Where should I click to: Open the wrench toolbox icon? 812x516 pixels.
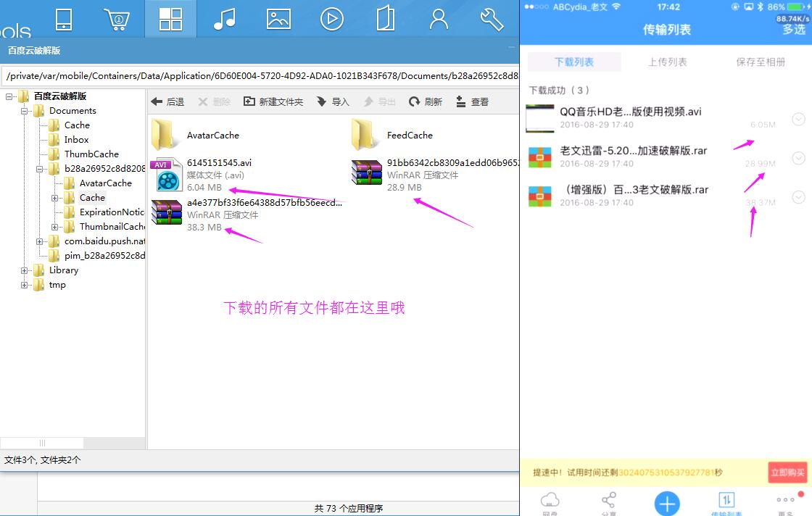point(492,20)
